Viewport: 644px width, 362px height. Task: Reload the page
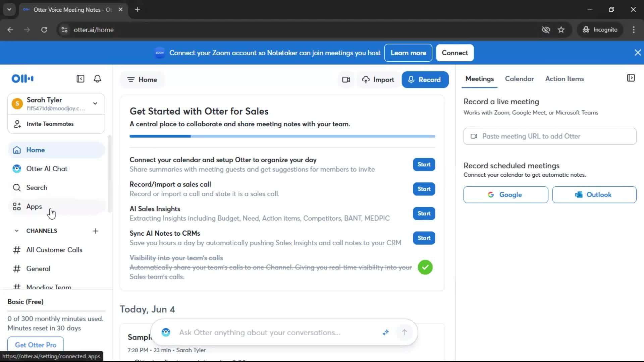44,30
